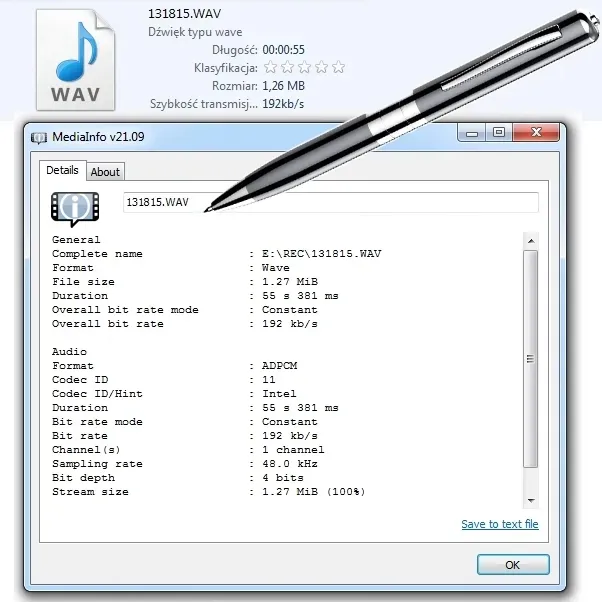Minimize the MediaInfo window

472,133
